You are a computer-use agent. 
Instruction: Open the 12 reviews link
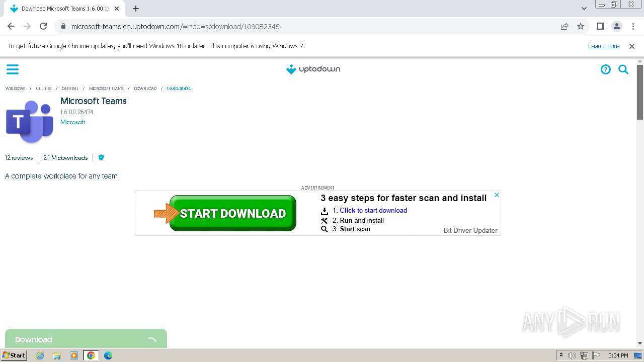19,157
